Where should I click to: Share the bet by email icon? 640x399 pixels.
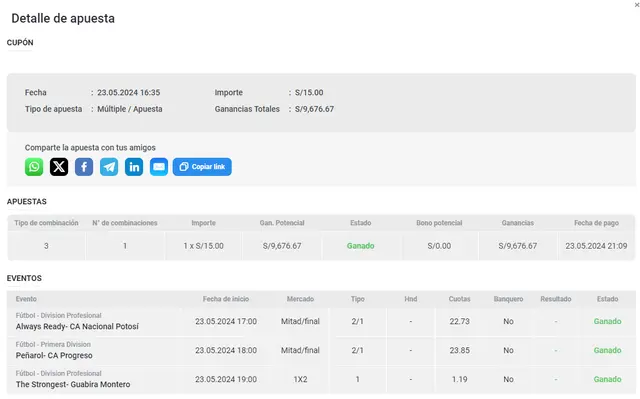click(x=159, y=167)
